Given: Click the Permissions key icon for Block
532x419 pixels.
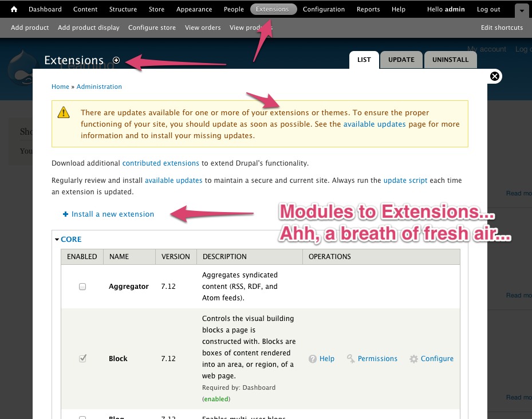Looking at the screenshot, I should (x=351, y=359).
